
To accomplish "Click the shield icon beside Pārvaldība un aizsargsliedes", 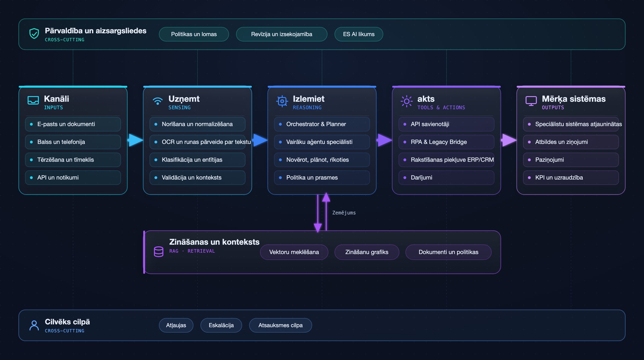I will (x=34, y=34).
